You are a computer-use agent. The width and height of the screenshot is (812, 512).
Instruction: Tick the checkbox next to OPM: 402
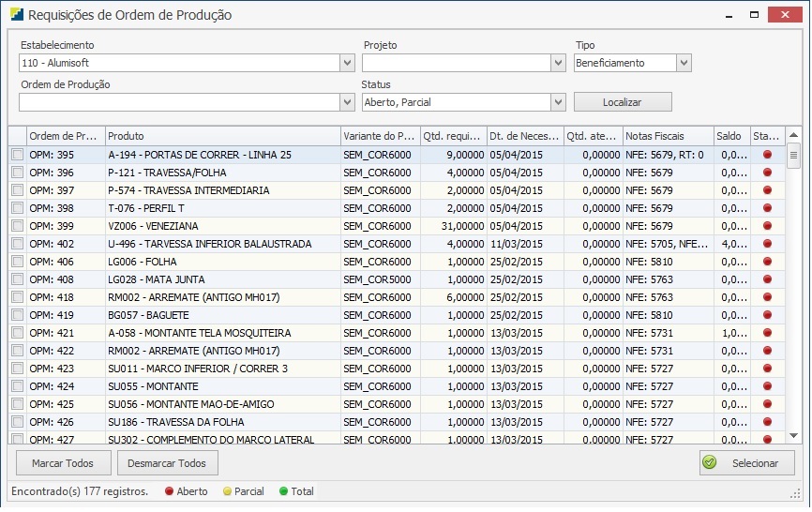click(17, 244)
